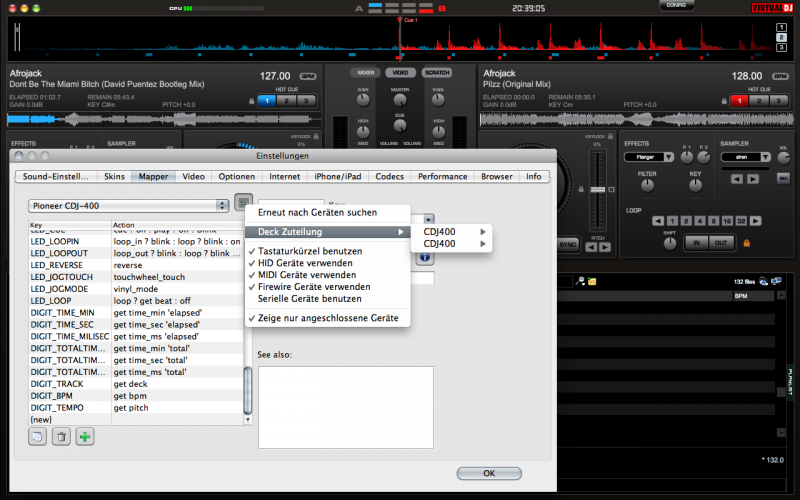Open the Performance tab

point(442,176)
